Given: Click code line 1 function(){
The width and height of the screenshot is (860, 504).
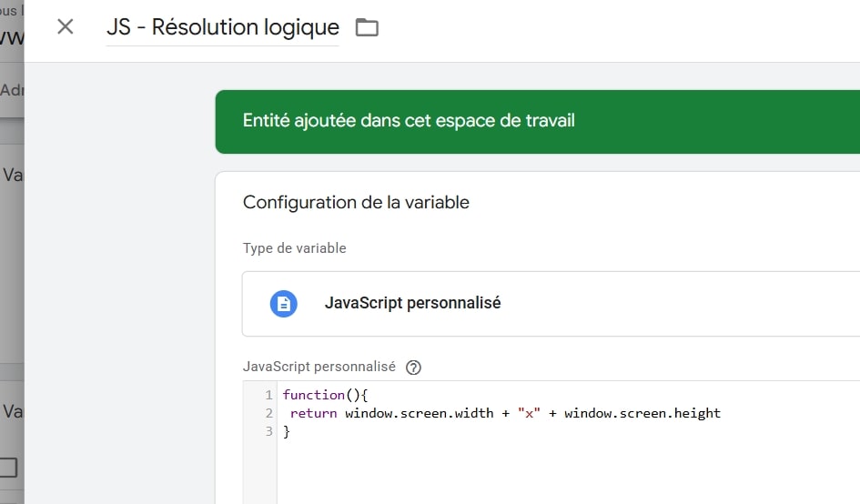Looking at the screenshot, I should click(325, 395).
